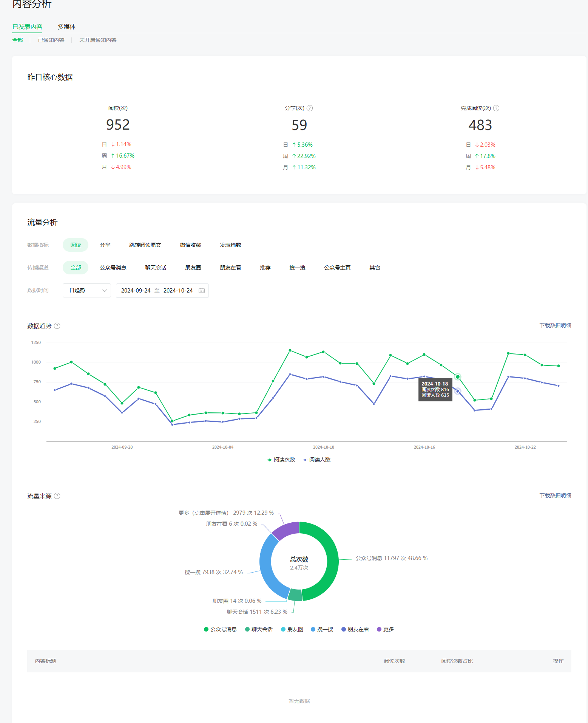Click 聊天会话 1511 次 label
Screen dimensions: 588x723
click(x=257, y=612)
